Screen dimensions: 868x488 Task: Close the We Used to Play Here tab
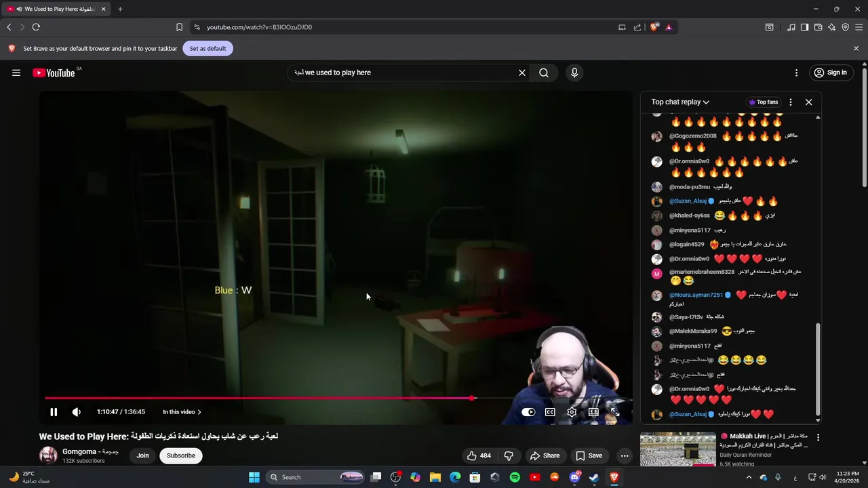point(103,9)
